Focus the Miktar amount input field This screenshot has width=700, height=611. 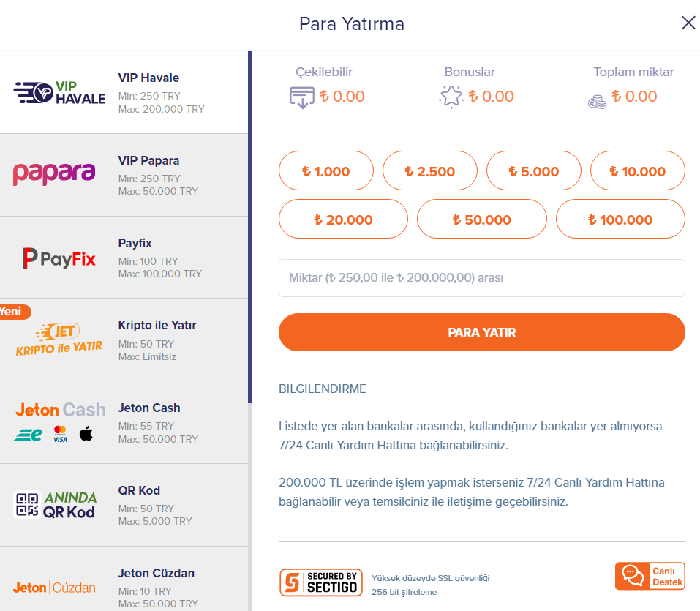(x=482, y=278)
